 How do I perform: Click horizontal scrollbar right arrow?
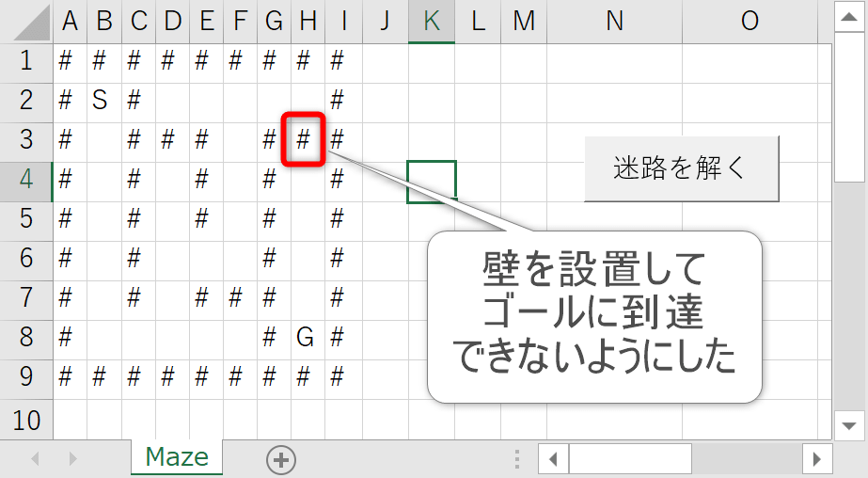coord(815,459)
